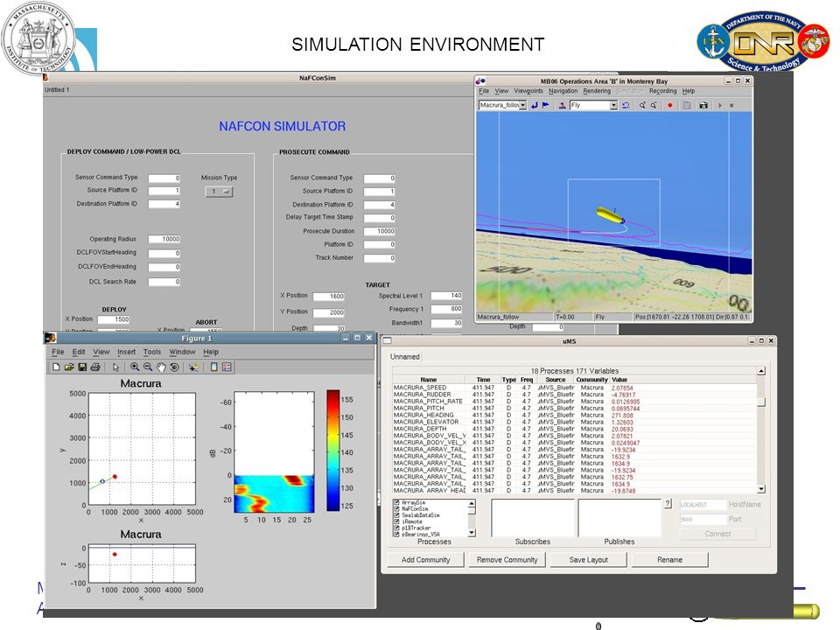Open Tools menu in Figure 1 window
840x630 pixels.
pyautogui.click(x=152, y=352)
